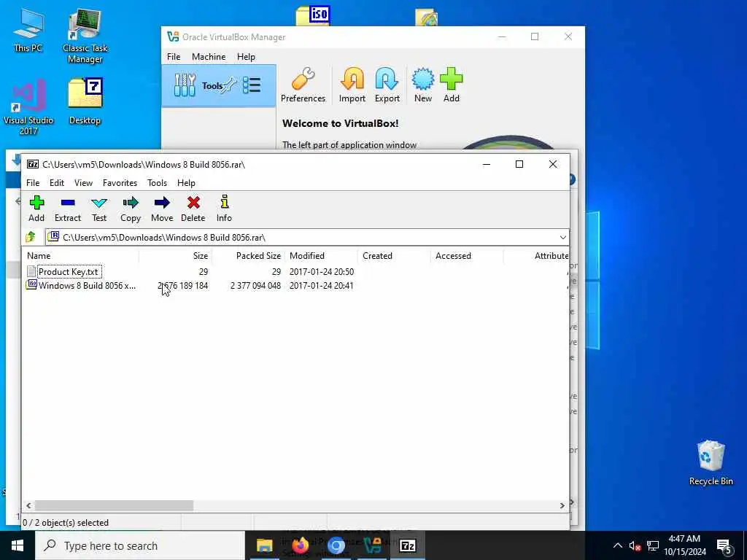747x560 pixels.
Task: Open the VirtualBox Help menu
Action: coord(246,57)
